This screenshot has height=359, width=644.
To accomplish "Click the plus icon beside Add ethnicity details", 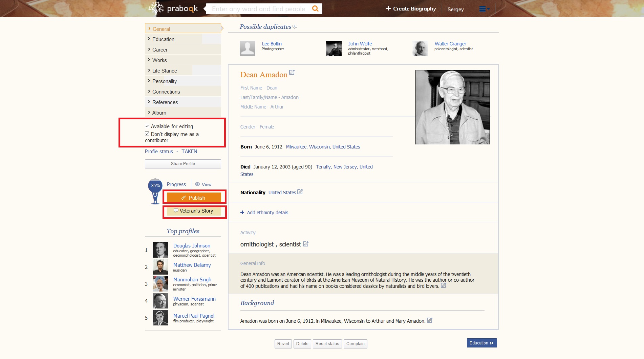I will coord(242,213).
